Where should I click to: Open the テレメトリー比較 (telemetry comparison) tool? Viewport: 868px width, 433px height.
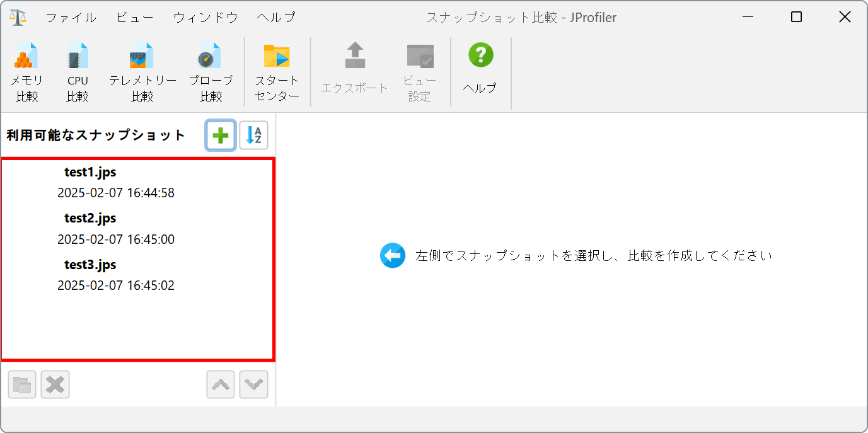click(x=142, y=72)
